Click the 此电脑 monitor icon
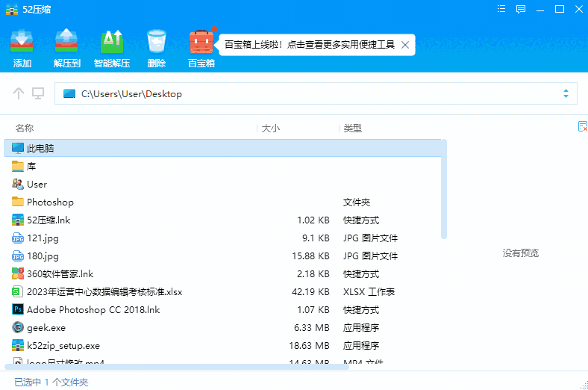This screenshot has height=390, width=588. tap(18, 148)
